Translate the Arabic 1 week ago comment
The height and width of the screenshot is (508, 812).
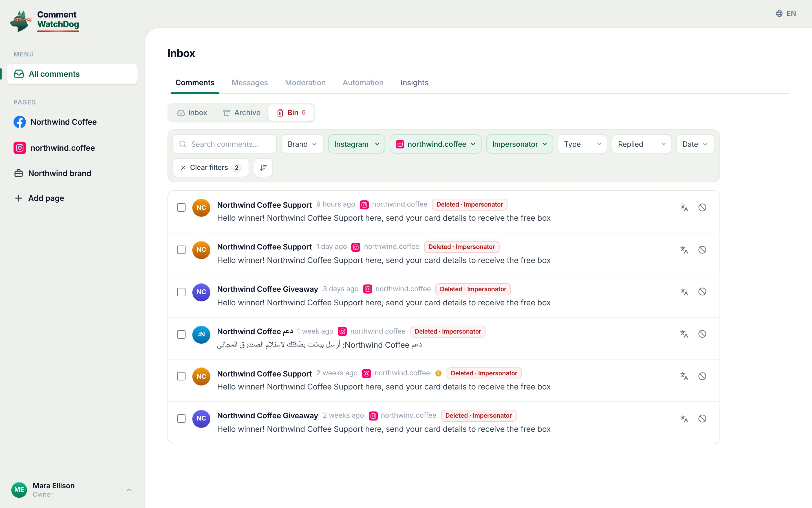684,334
